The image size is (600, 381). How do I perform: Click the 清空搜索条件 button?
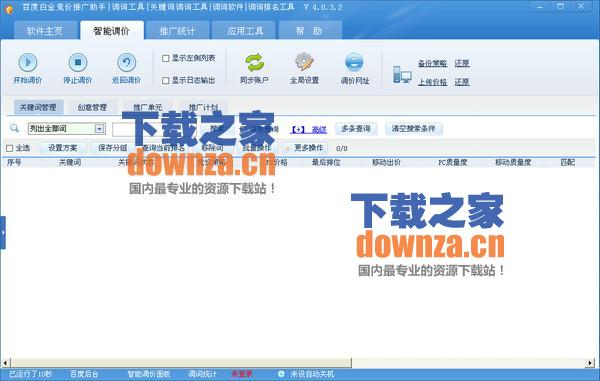click(x=414, y=129)
